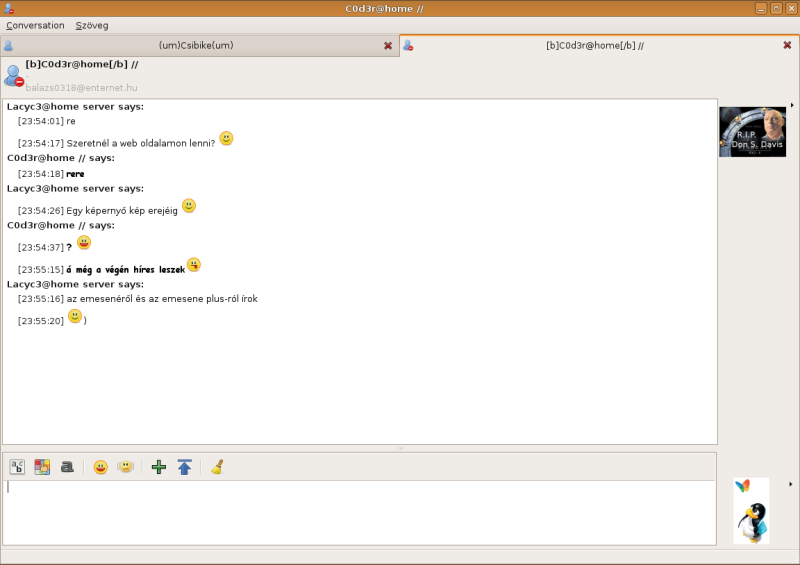The image size is (800, 565).
Task: Open the Szöveg menu
Action: [x=92, y=26]
